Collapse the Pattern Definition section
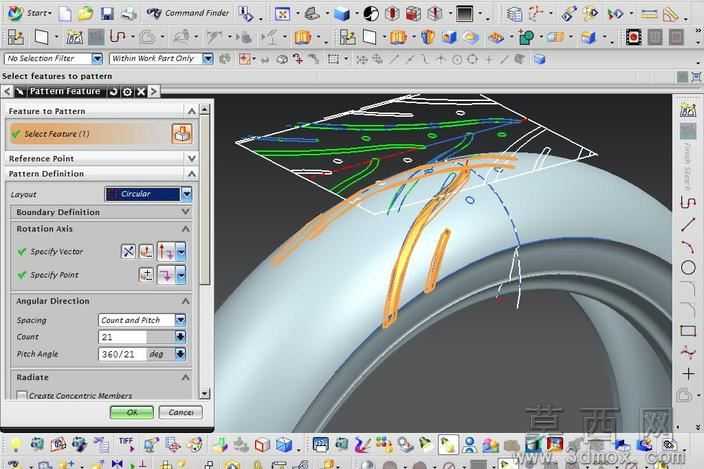This screenshot has width=704, height=469. 191,174
